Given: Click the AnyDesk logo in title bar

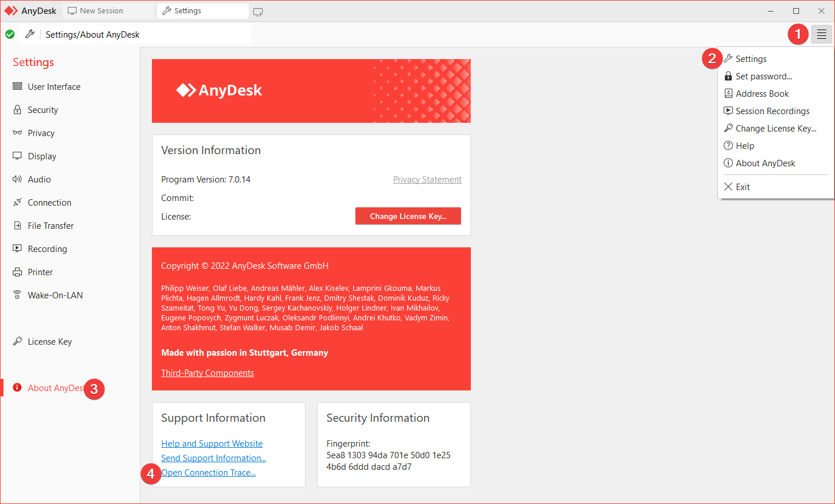Looking at the screenshot, I should [11, 11].
